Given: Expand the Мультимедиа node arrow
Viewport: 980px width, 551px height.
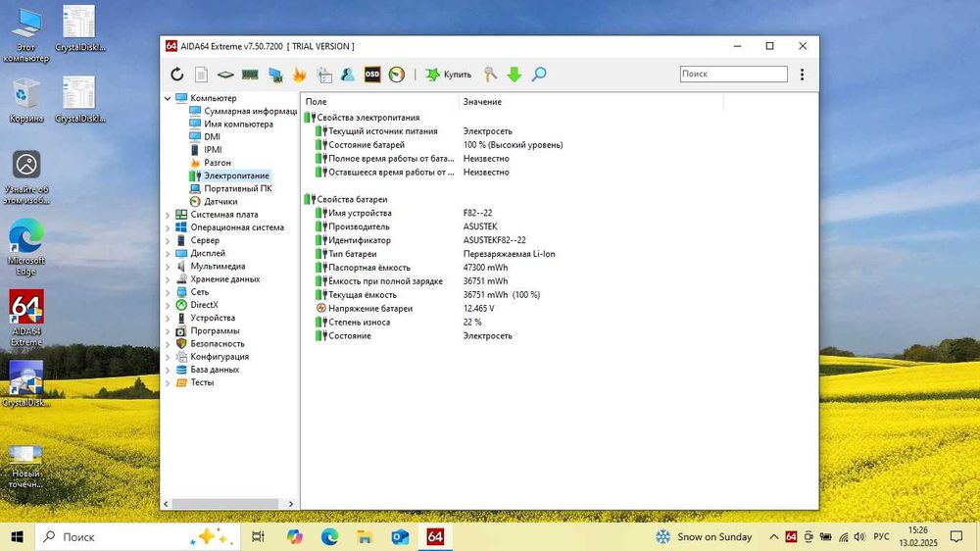Looking at the screenshot, I should pos(168,267).
